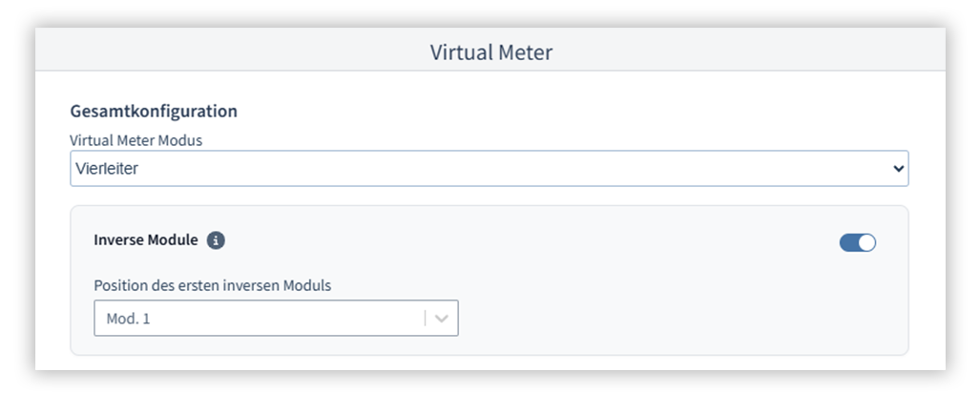Select the Vierleiter text in the mode field

tap(109, 169)
